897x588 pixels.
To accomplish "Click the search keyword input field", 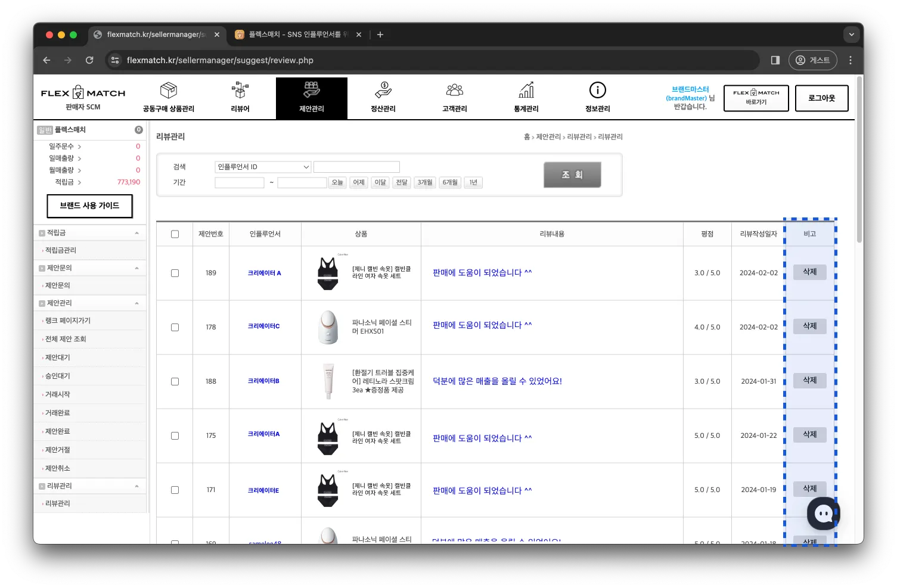I will coord(356,167).
